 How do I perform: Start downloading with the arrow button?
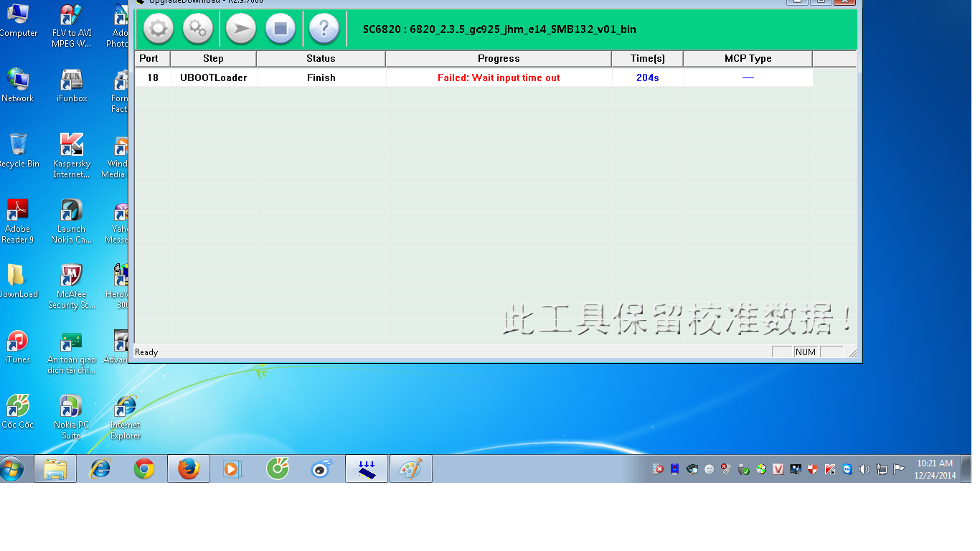241,29
